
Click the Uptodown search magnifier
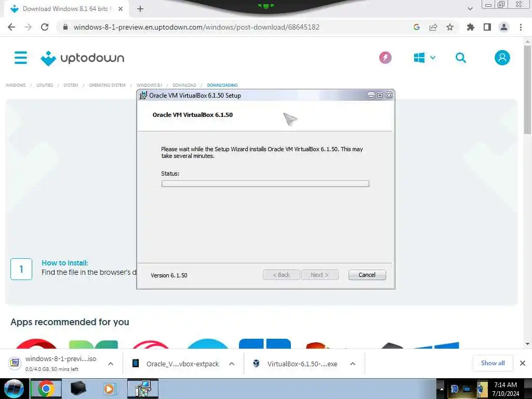460,58
